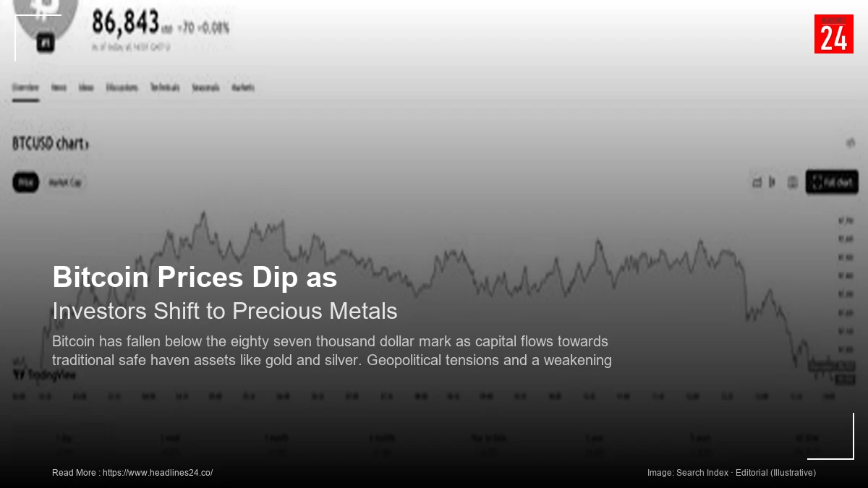The image size is (868, 488).
Task: Expand the BTCUSD chart chevron
Action: pyautogui.click(x=87, y=143)
